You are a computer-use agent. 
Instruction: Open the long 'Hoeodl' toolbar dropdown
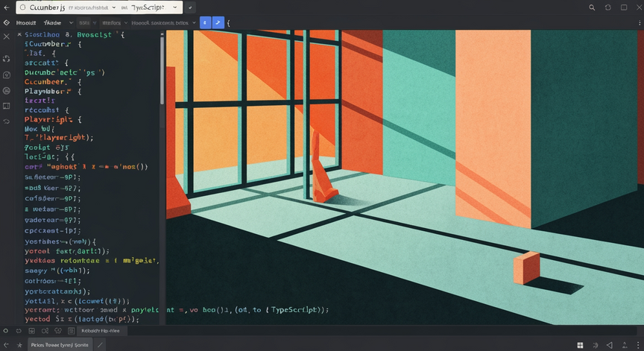tap(163, 22)
